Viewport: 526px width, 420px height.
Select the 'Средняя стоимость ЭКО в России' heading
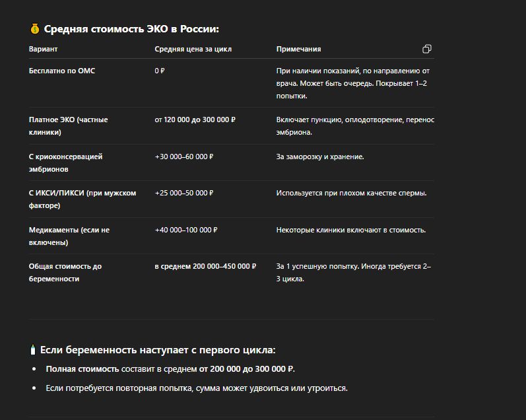131,29
